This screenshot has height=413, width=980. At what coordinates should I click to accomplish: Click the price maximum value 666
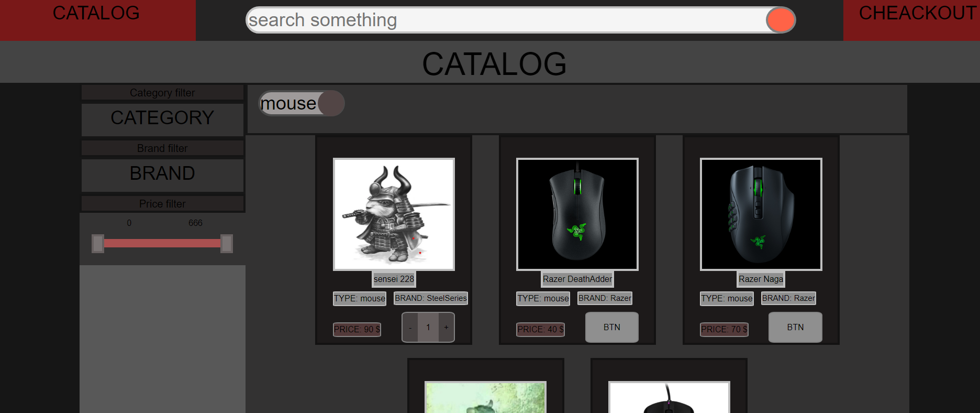pyautogui.click(x=195, y=223)
